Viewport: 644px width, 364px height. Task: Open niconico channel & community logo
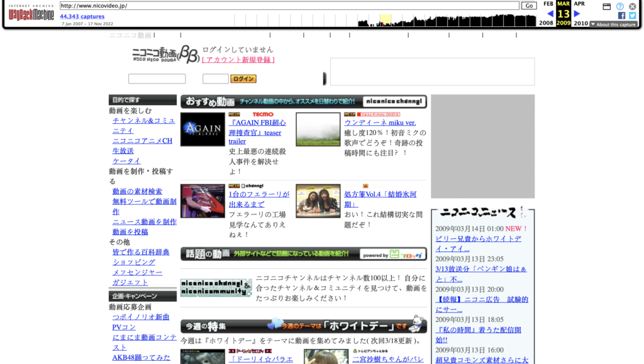click(216, 288)
